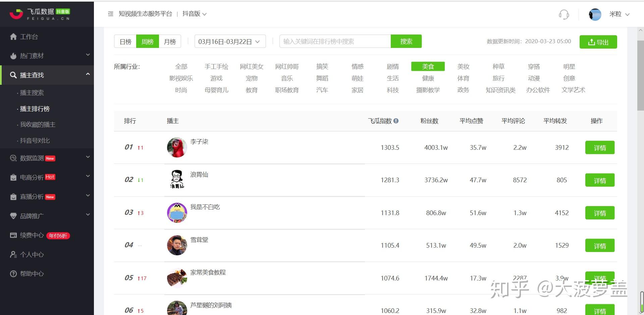Click the Feigua Data logo
The width and height of the screenshot is (644, 315).
coord(40,14)
